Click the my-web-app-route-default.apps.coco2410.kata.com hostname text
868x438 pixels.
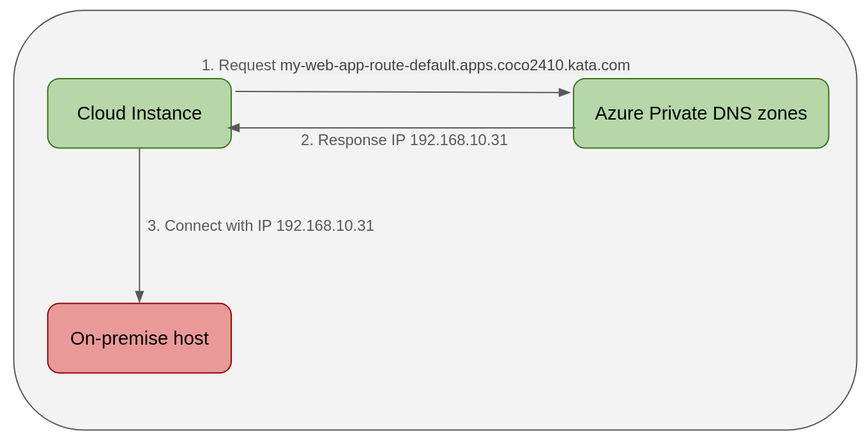(455, 65)
